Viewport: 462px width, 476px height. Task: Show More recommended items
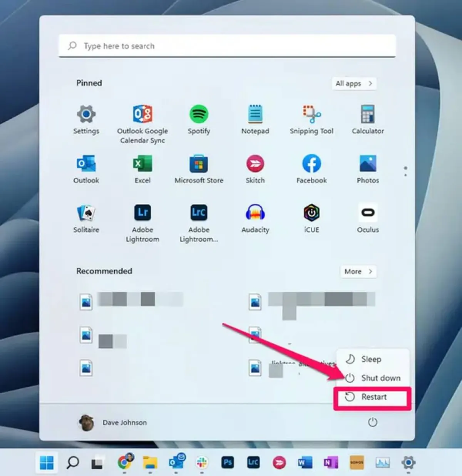358,272
